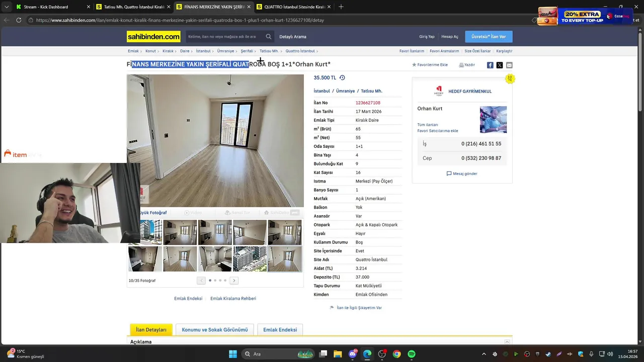Open the Windows Start menu
The width and height of the screenshot is (644, 362).
233,354
